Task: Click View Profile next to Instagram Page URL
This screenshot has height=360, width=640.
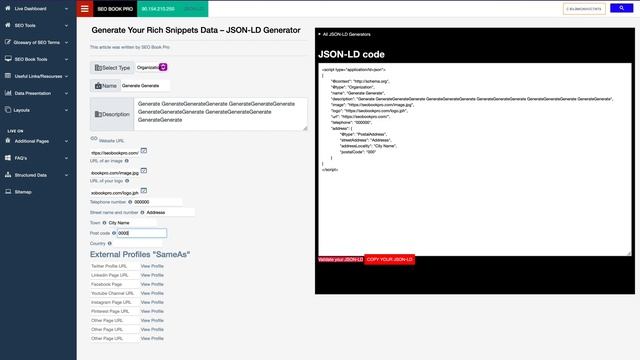Action: click(x=152, y=302)
